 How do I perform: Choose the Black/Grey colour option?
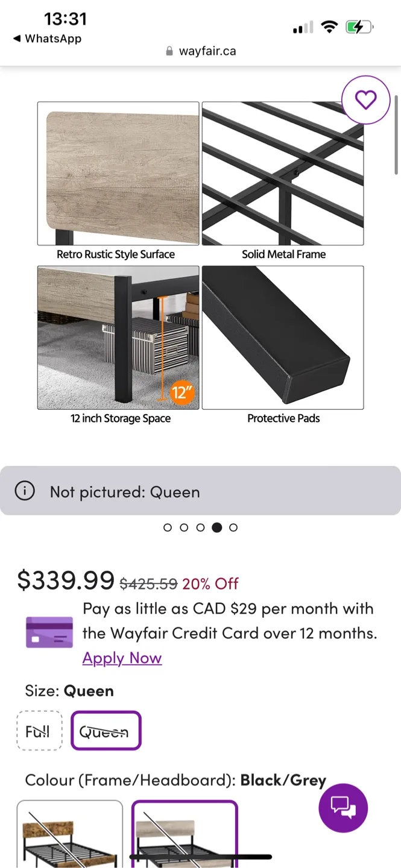click(185, 838)
